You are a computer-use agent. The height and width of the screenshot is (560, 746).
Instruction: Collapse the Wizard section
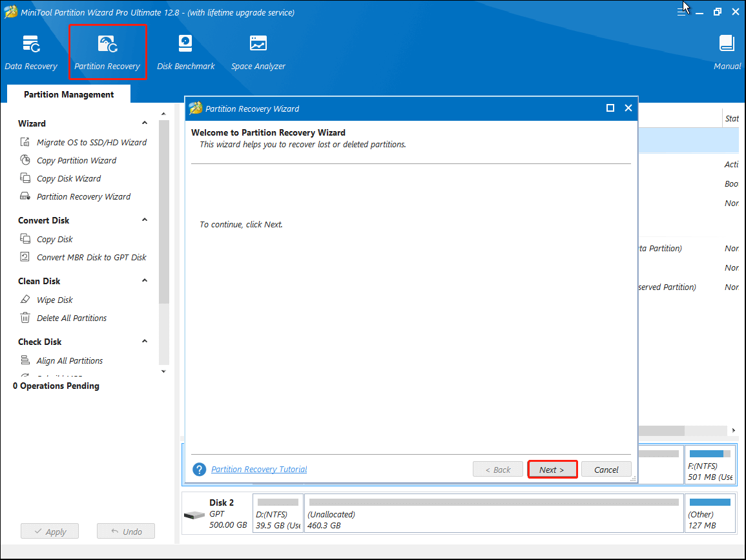[145, 123]
